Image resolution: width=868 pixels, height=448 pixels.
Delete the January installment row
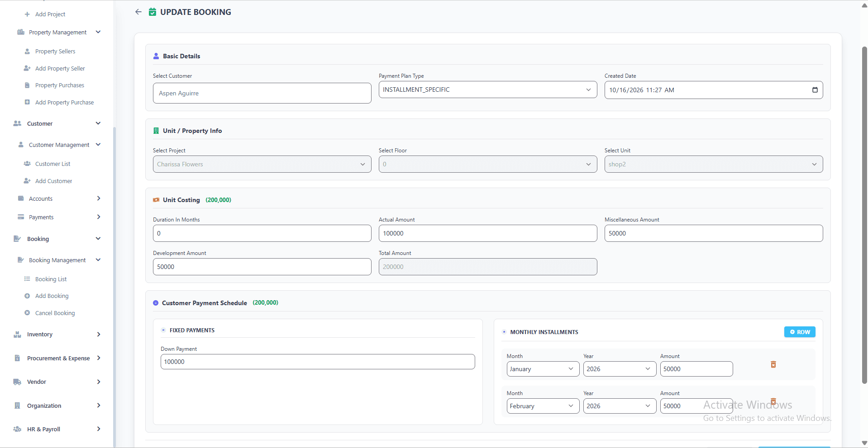pyautogui.click(x=773, y=364)
